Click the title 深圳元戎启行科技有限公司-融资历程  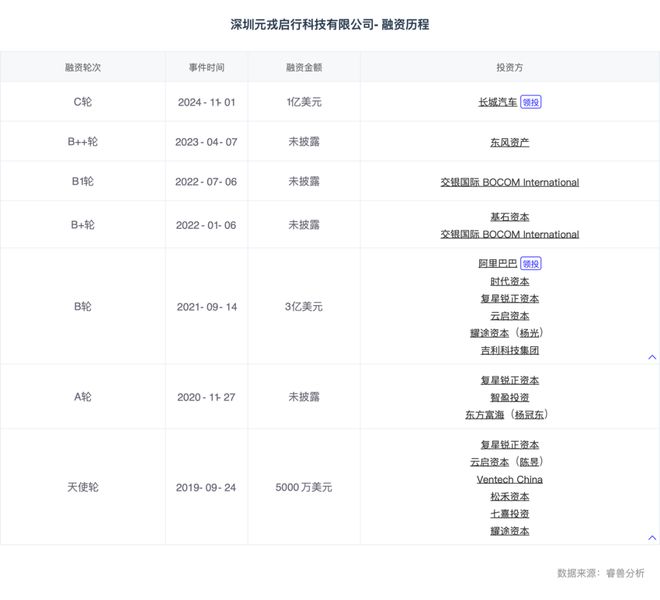coord(330,24)
